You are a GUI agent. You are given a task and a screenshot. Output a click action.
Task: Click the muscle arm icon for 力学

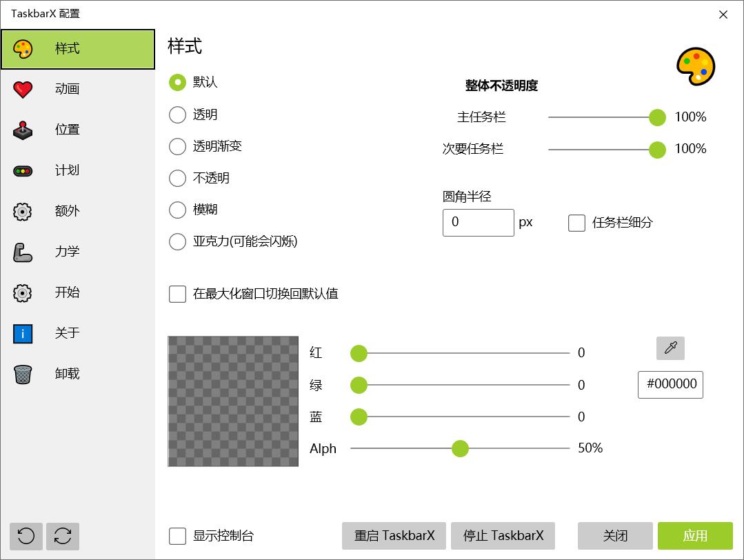tap(23, 252)
